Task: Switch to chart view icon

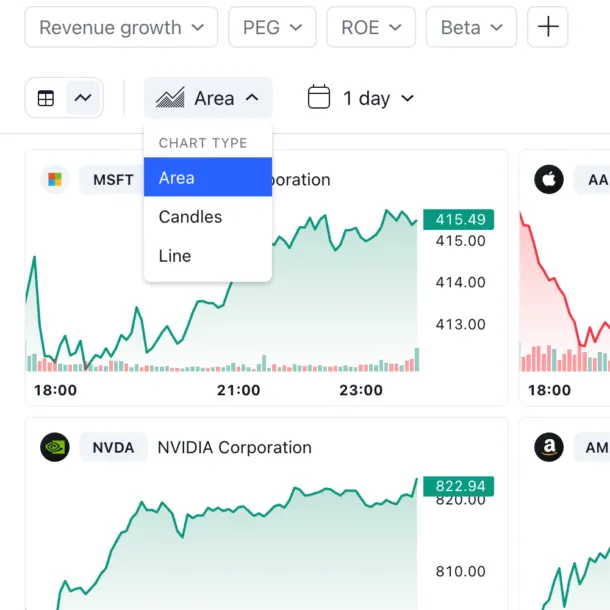Action: 83,98
